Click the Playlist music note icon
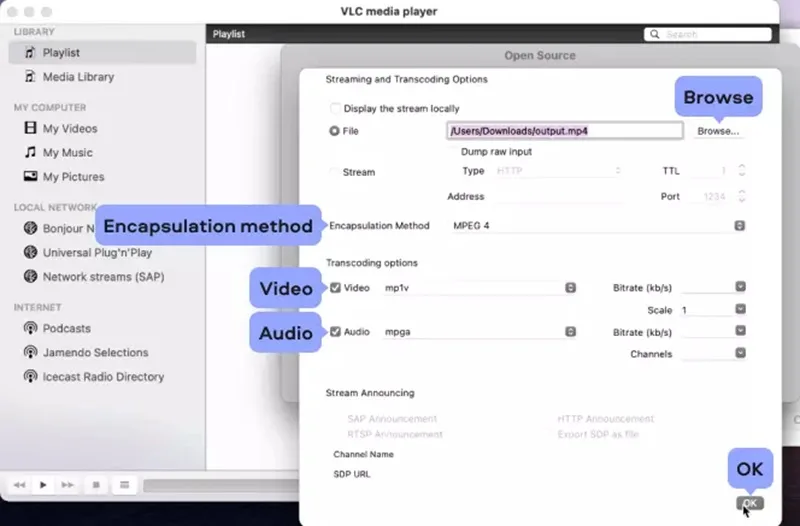This screenshot has width=800, height=526. click(x=30, y=52)
